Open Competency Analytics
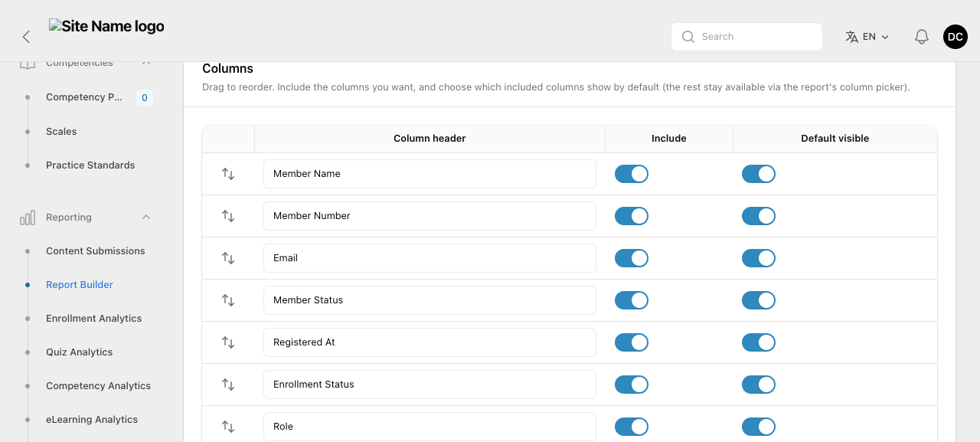Viewport: 980px width, 442px height. tap(99, 386)
